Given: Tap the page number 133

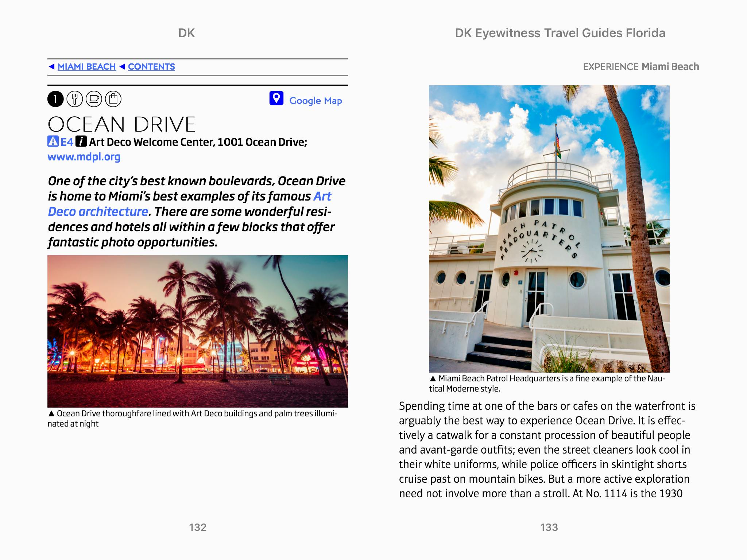Looking at the screenshot, I should [549, 527].
